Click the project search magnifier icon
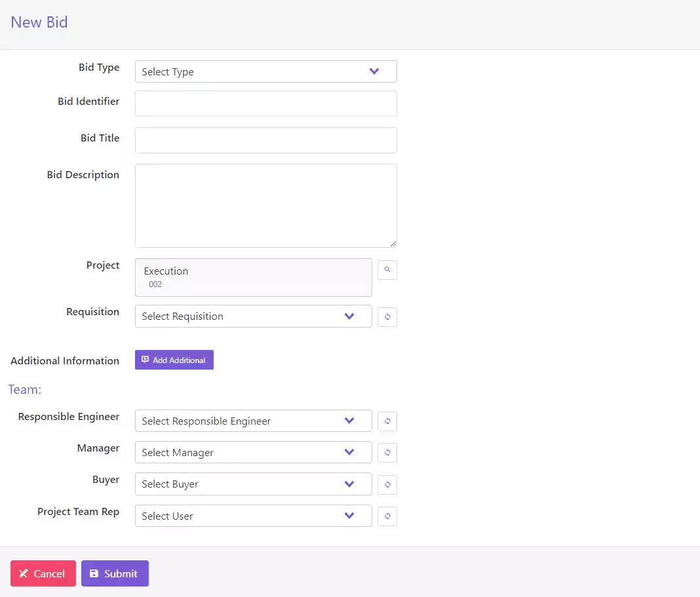 point(387,270)
